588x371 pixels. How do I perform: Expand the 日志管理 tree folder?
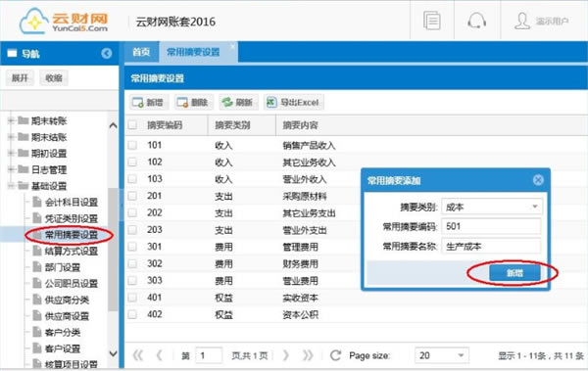click(11, 169)
